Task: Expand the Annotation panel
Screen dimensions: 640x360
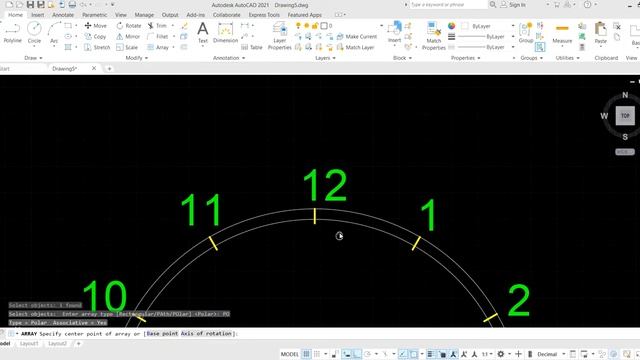Action: pos(229,58)
